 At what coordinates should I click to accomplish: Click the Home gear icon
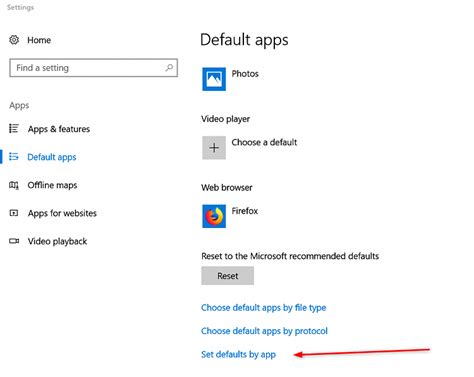(14, 40)
